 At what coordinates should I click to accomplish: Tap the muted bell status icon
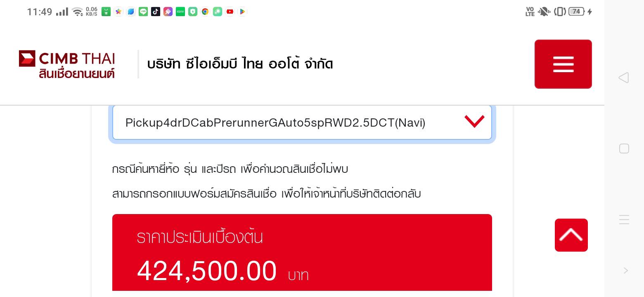click(544, 12)
